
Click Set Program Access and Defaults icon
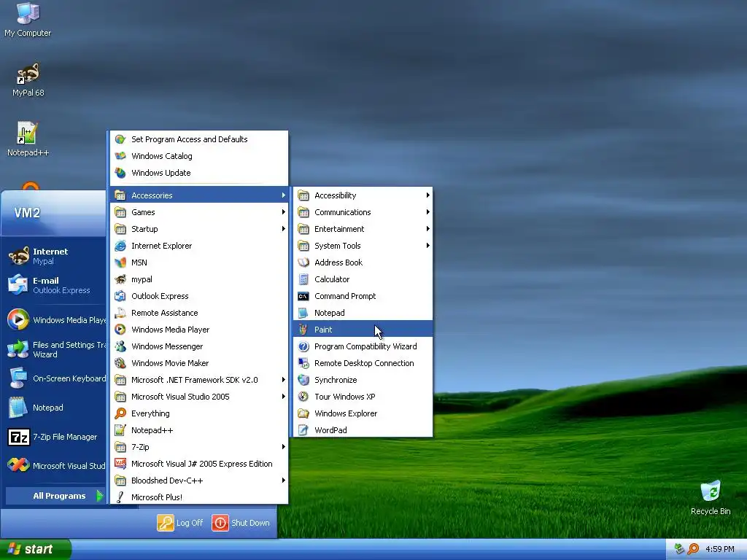(x=120, y=139)
